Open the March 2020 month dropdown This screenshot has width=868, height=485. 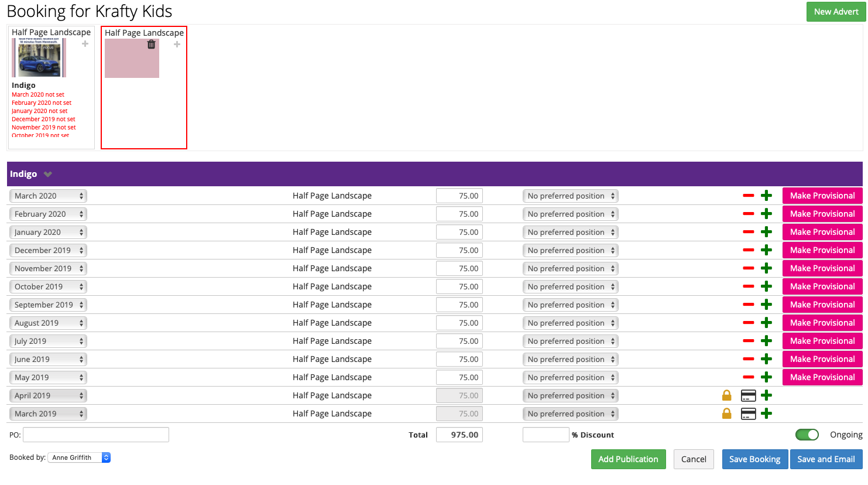click(x=48, y=196)
